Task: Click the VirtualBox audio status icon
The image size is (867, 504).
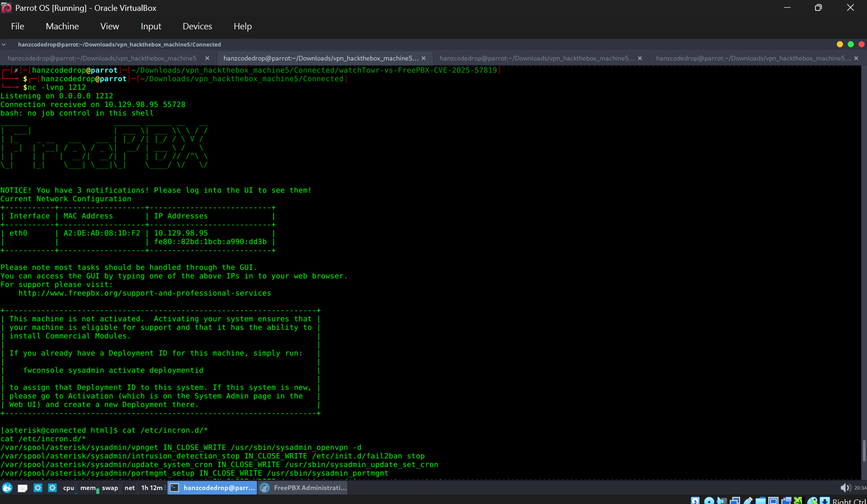Action: tap(722, 501)
